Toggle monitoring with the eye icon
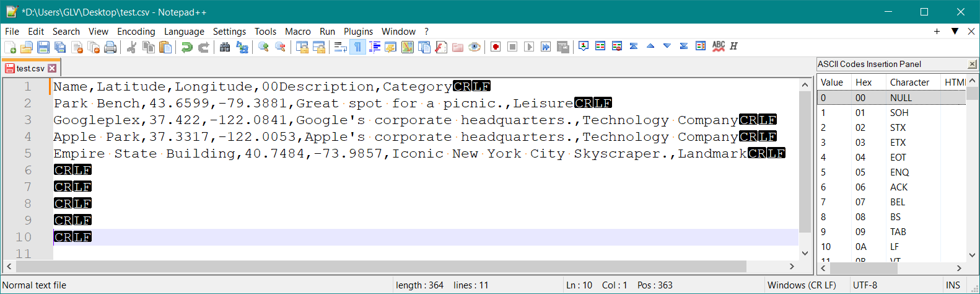 click(475, 47)
